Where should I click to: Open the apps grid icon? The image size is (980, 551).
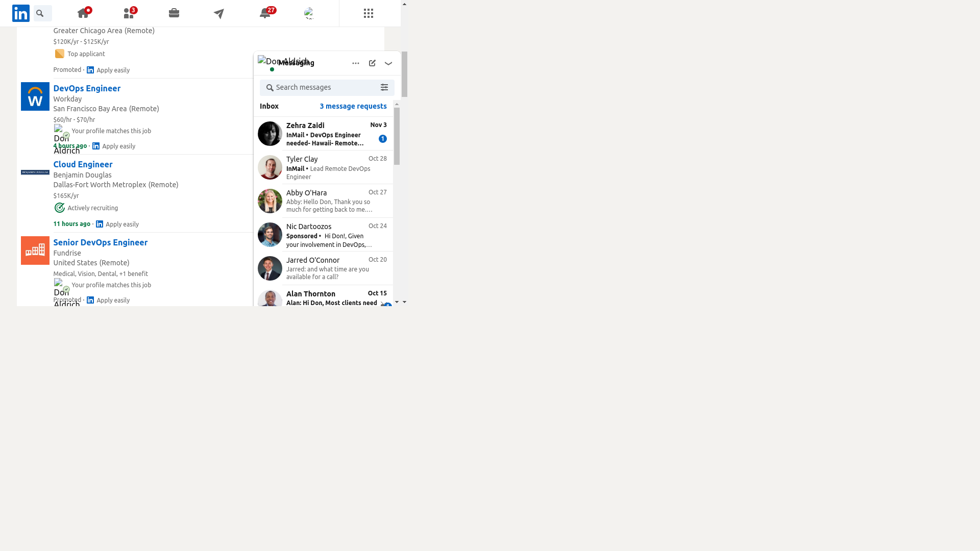tap(369, 13)
